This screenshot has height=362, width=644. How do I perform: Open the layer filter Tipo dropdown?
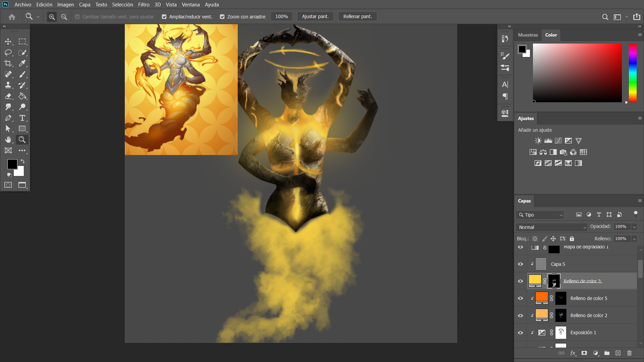click(x=540, y=215)
